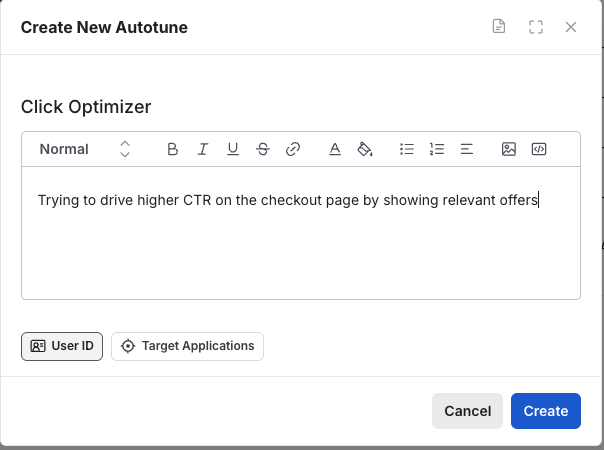604x450 pixels.
Task: Insert a hyperlink
Action: point(293,149)
